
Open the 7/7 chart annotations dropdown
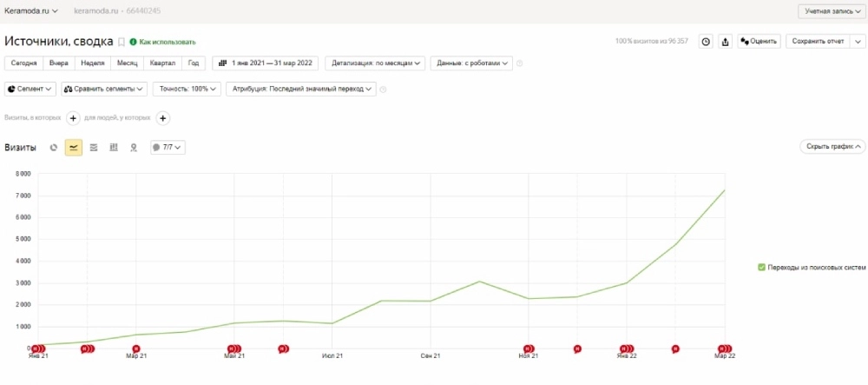168,148
